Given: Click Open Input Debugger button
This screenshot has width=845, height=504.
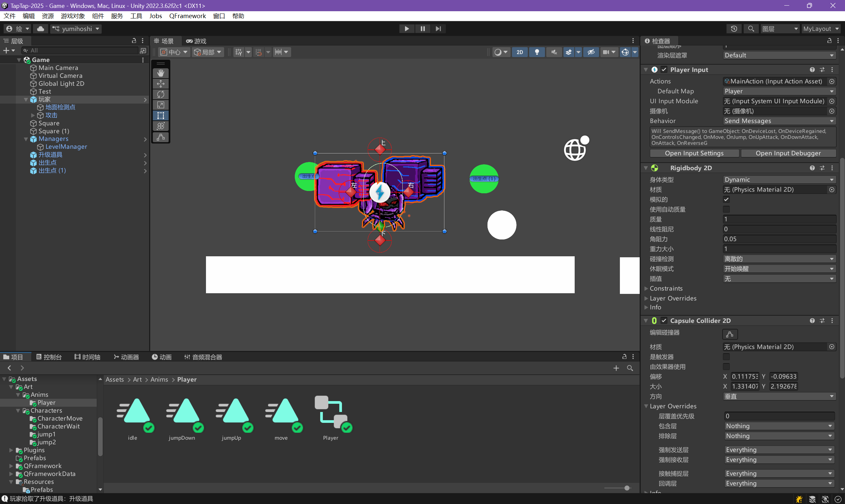Looking at the screenshot, I should point(788,153).
